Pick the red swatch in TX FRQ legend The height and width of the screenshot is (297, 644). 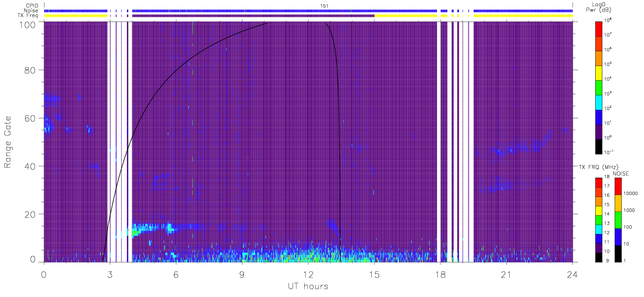coord(599,183)
